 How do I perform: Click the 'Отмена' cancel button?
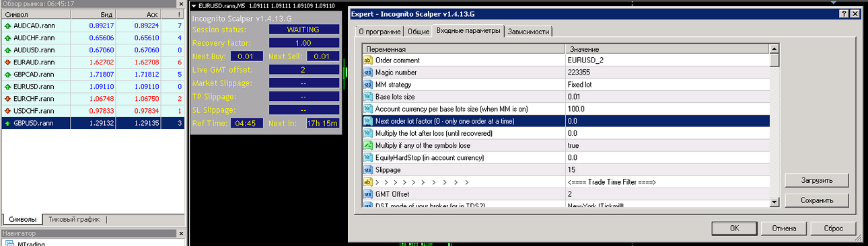click(784, 228)
